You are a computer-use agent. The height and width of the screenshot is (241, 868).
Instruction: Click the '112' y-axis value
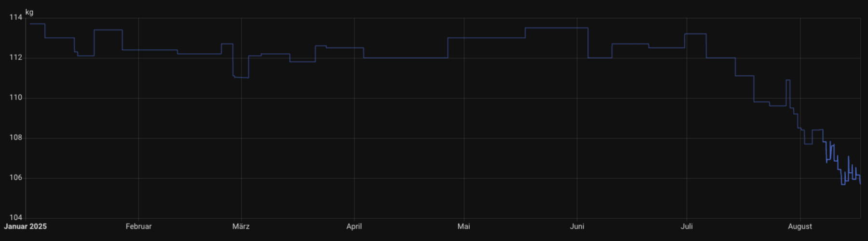pos(16,57)
